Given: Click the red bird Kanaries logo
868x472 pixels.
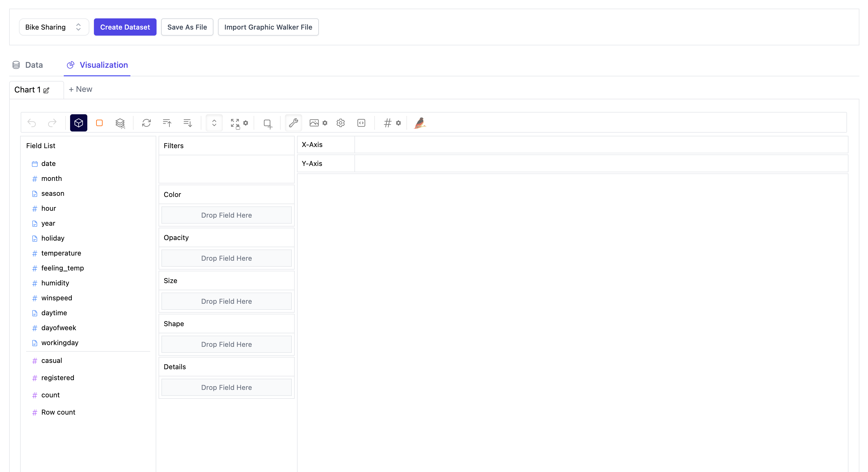Looking at the screenshot, I should 420,123.
